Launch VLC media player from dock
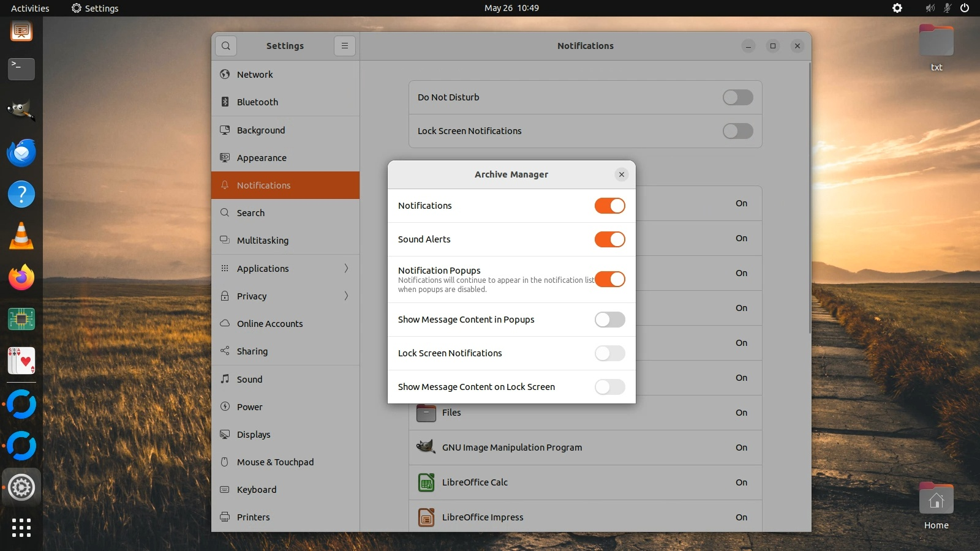980x551 pixels. pyautogui.click(x=21, y=236)
